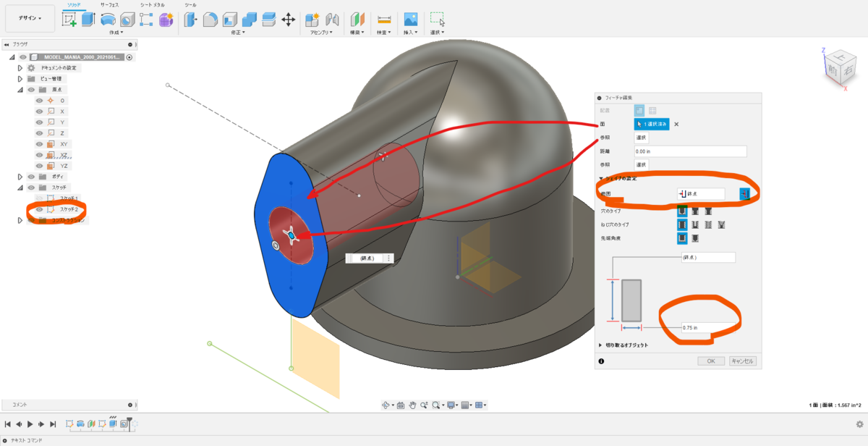Click the 0.75 in diameter field
The width and height of the screenshot is (868, 446).
coord(708,327)
